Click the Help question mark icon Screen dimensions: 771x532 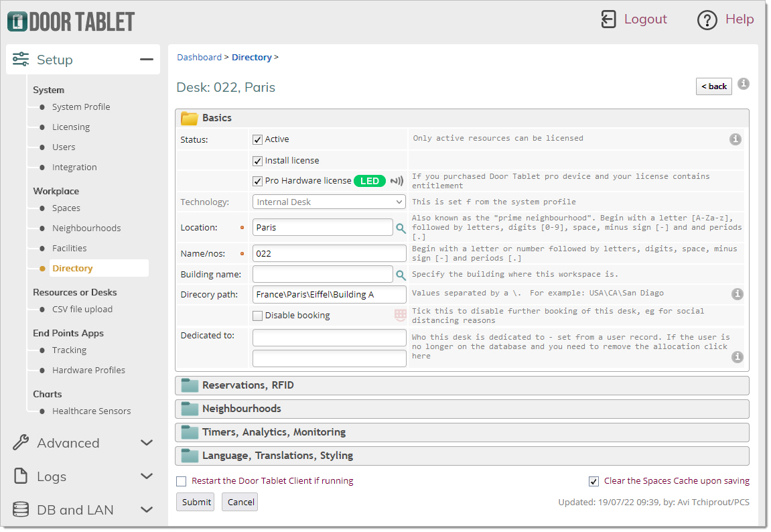(x=707, y=20)
